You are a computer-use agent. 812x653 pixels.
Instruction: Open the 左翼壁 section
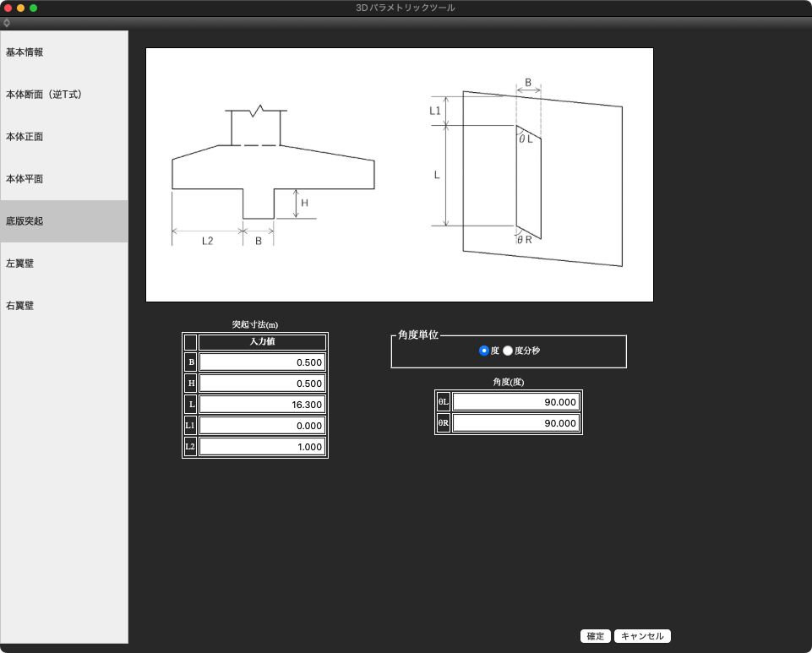63,264
